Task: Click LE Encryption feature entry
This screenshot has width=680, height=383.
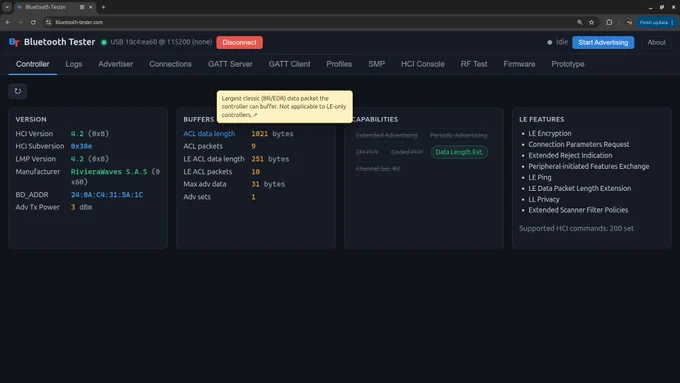Action: 549,134
